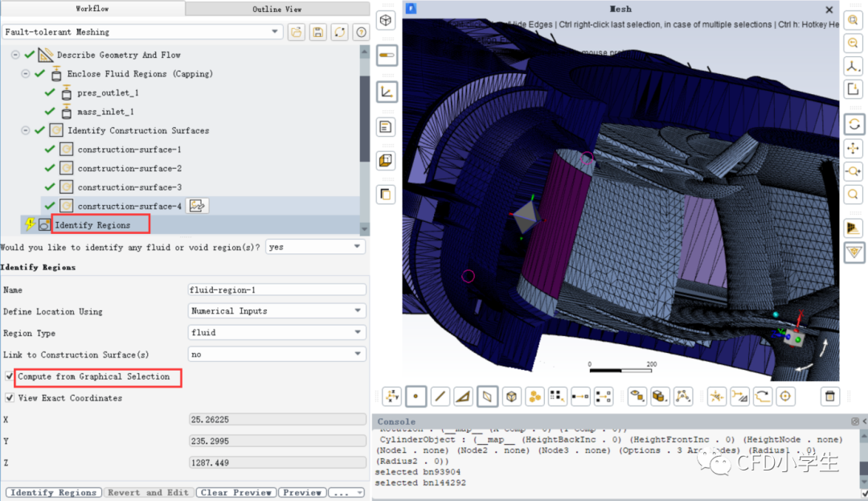Click the Name field fluid-region-1
This screenshot has width=868, height=501.
click(276, 290)
